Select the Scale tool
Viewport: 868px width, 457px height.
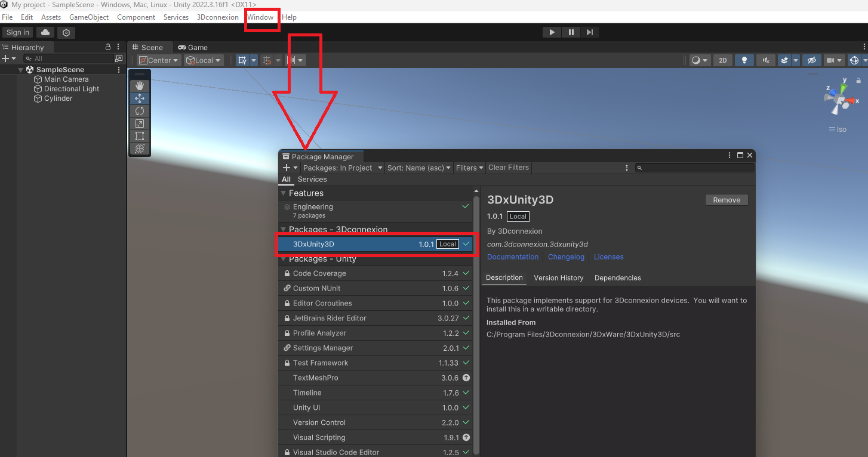coord(140,123)
